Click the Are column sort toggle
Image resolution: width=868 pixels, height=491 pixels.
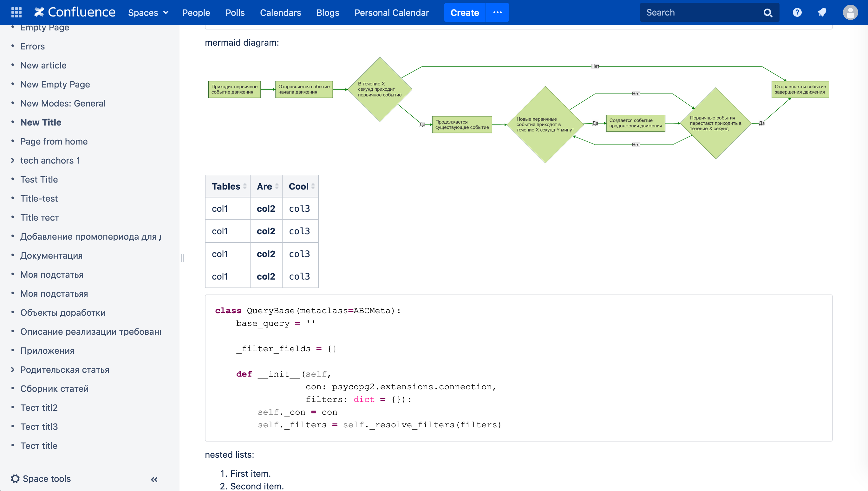coord(277,186)
